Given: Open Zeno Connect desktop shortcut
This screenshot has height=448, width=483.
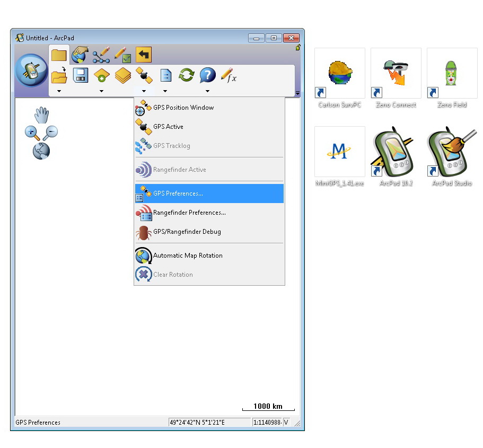Looking at the screenshot, I should click(x=396, y=78).
